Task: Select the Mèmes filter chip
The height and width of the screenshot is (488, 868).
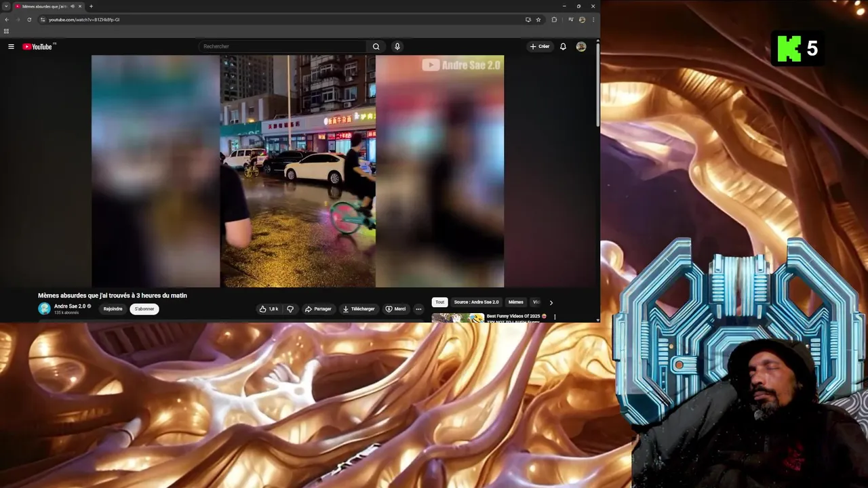Action: 516,302
